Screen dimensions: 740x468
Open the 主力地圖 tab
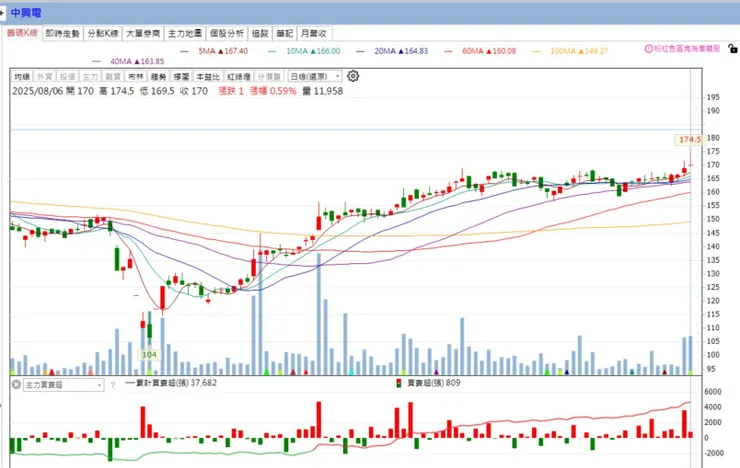pyautogui.click(x=185, y=33)
